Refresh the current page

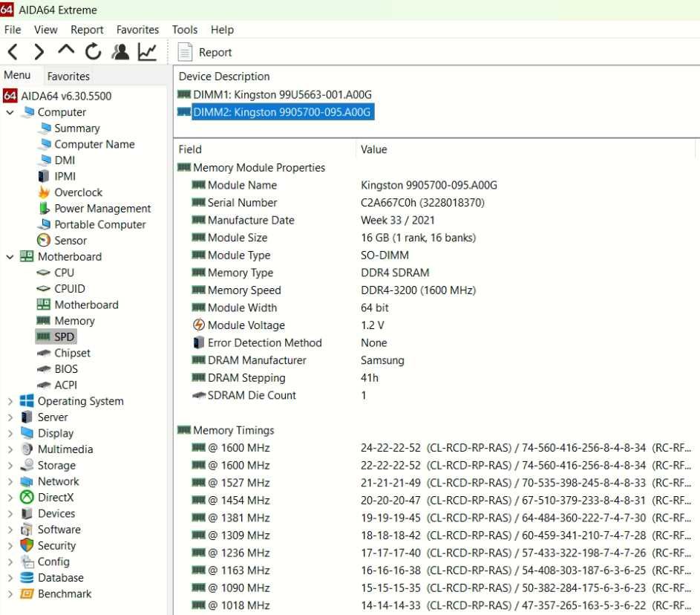click(94, 52)
